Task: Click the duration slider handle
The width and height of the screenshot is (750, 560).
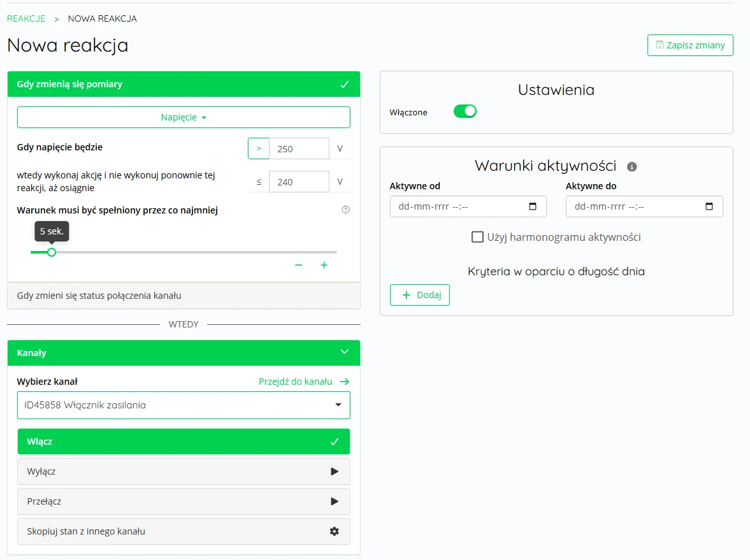Action: (52, 252)
